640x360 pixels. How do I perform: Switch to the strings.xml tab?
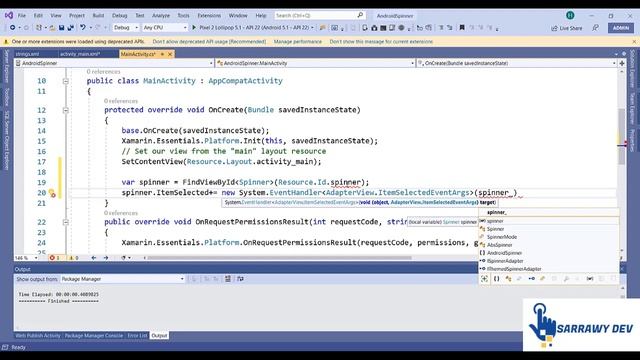pos(27,54)
